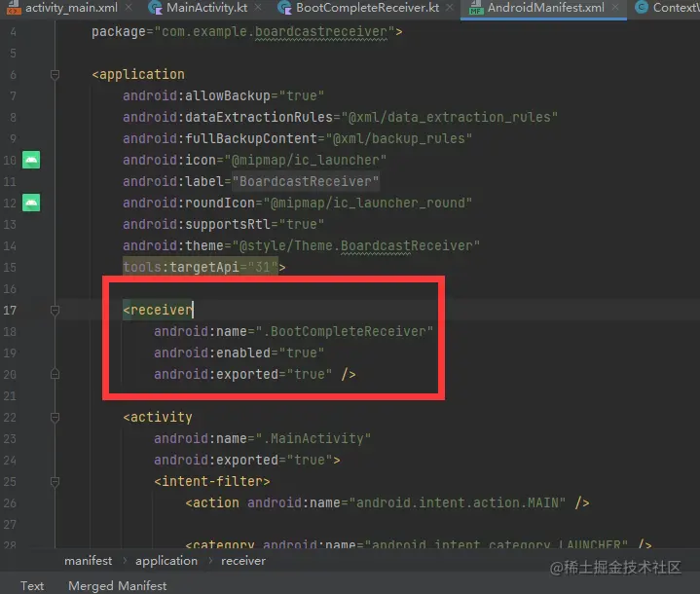Click receiver's android:exported="true" on line 20
The height and width of the screenshot is (594, 700).
coord(242,374)
